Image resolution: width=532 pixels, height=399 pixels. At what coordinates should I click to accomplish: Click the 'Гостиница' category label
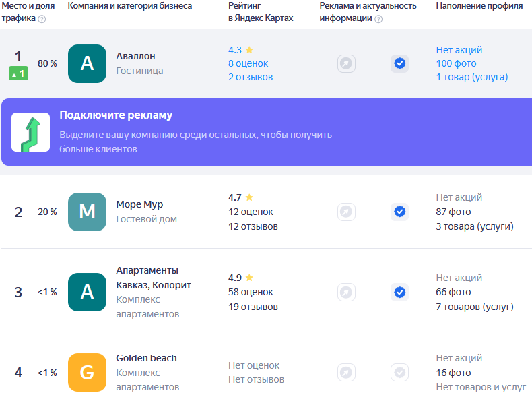(139, 71)
